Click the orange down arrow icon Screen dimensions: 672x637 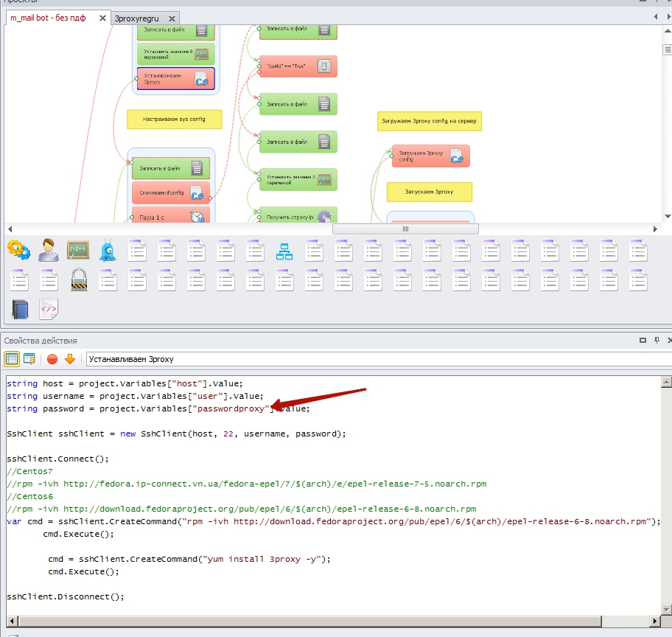pos(70,359)
